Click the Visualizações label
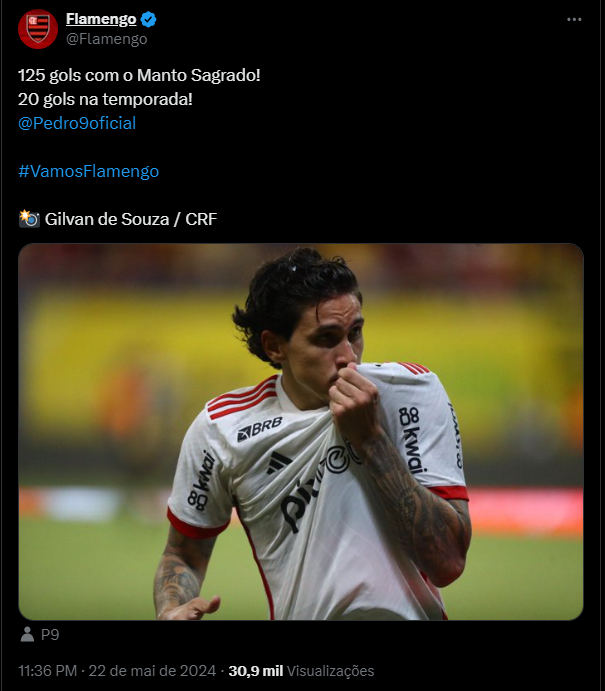Screen dimensions: 605x691 (x=330, y=671)
